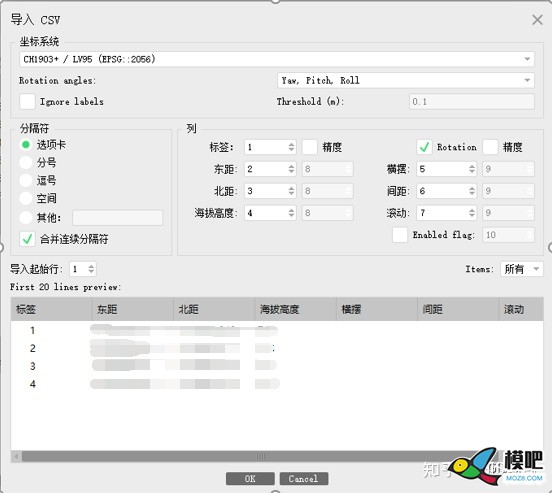The width and height of the screenshot is (552, 493).
Task: Click the 滚动 preview column header
Action: [x=521, y=309]
